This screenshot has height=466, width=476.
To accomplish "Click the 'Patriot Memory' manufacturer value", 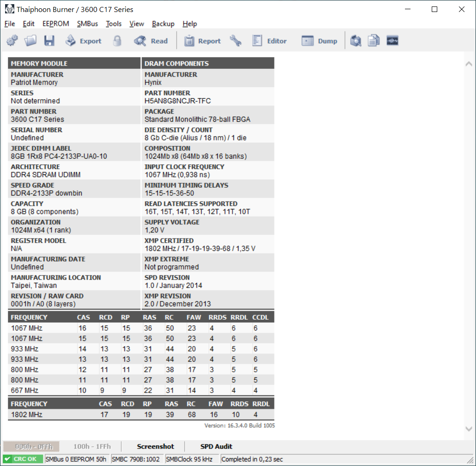I will (34, 83).
